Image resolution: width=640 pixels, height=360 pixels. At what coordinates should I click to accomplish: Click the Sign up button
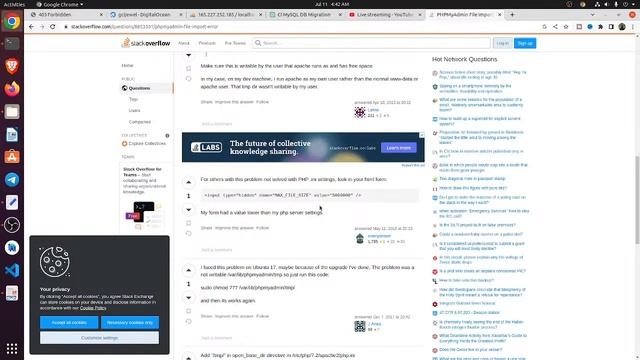(525, 43)
